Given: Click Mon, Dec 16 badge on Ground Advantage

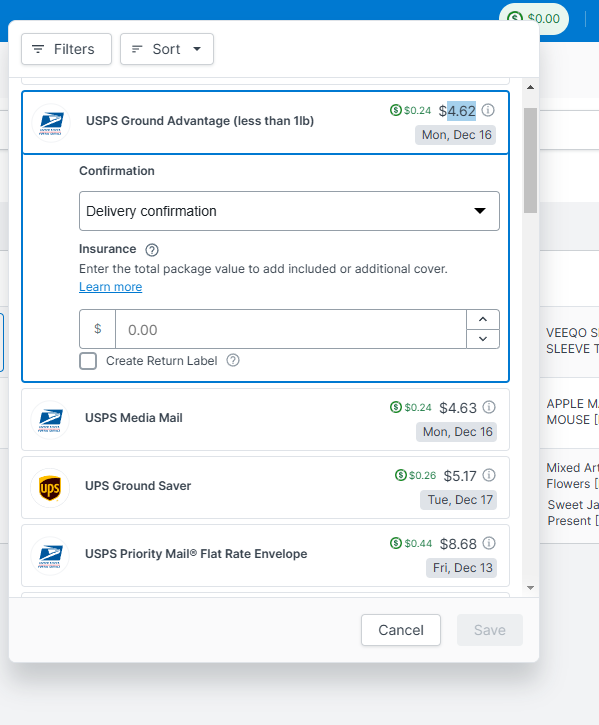Looking at the screenshot, I should [x=456, y=135].
